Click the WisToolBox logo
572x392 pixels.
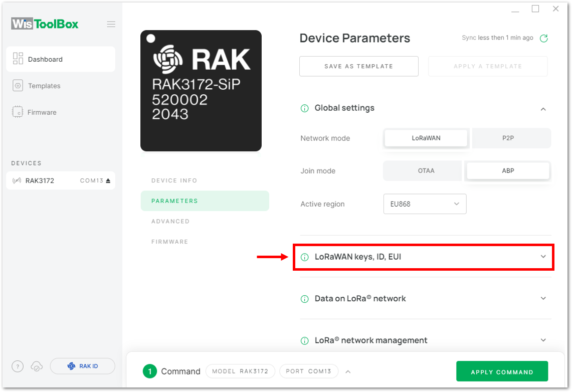pyautogui.click(x=45, y=24)
